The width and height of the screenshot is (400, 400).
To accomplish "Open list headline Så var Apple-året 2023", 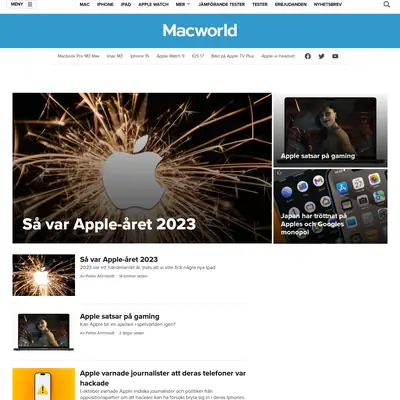I will 119,259.
